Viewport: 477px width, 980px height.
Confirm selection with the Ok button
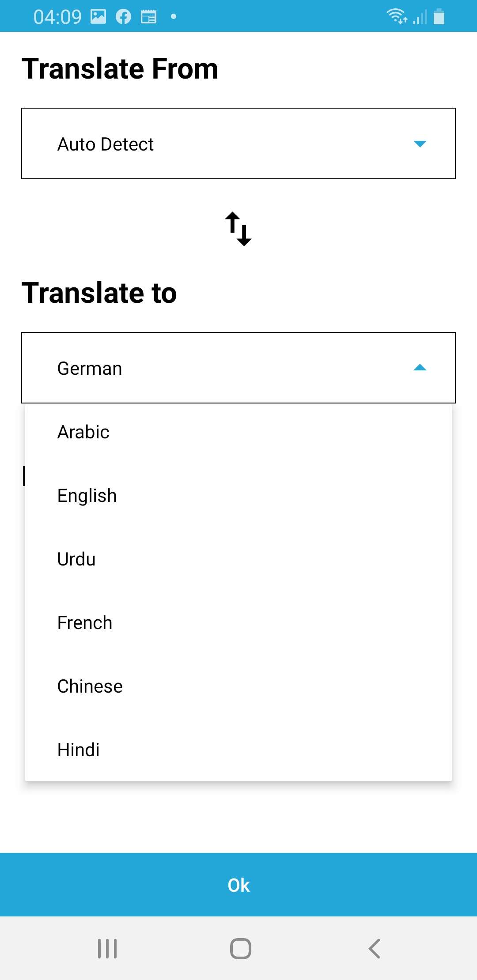coord(238,885)
